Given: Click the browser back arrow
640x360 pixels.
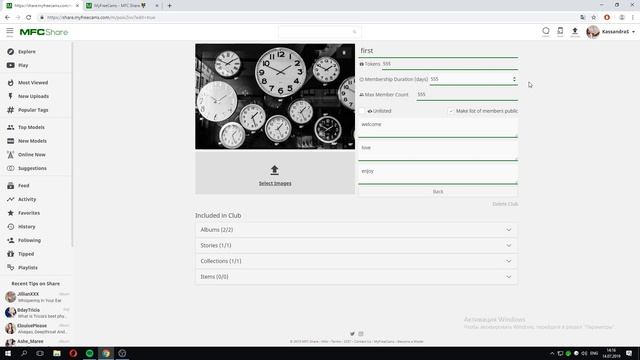Looking at the screenshot, I should coord(7,18).
